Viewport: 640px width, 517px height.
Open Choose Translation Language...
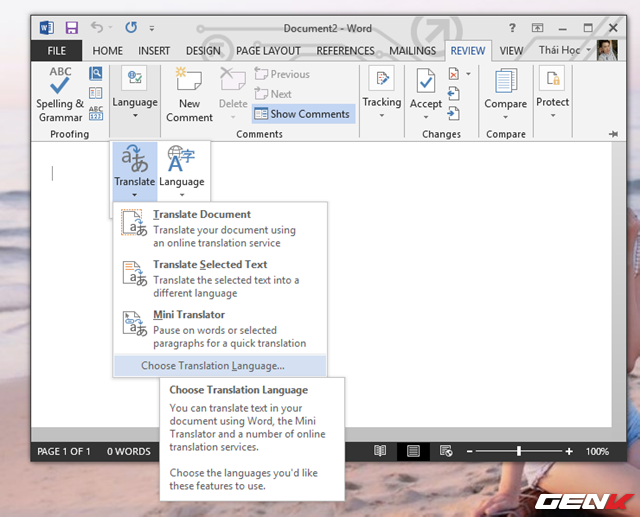pyautogui.click(x=220, y=366)
